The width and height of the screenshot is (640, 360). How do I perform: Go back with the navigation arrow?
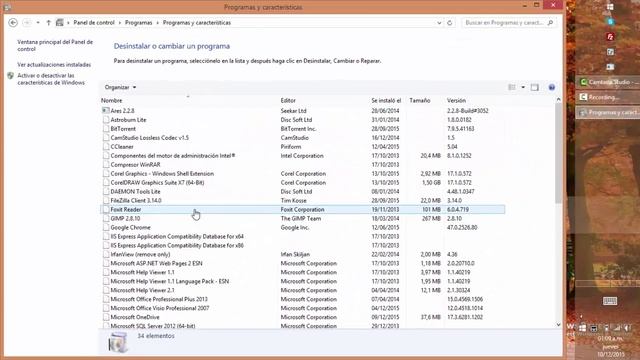[x=13, y=23]
